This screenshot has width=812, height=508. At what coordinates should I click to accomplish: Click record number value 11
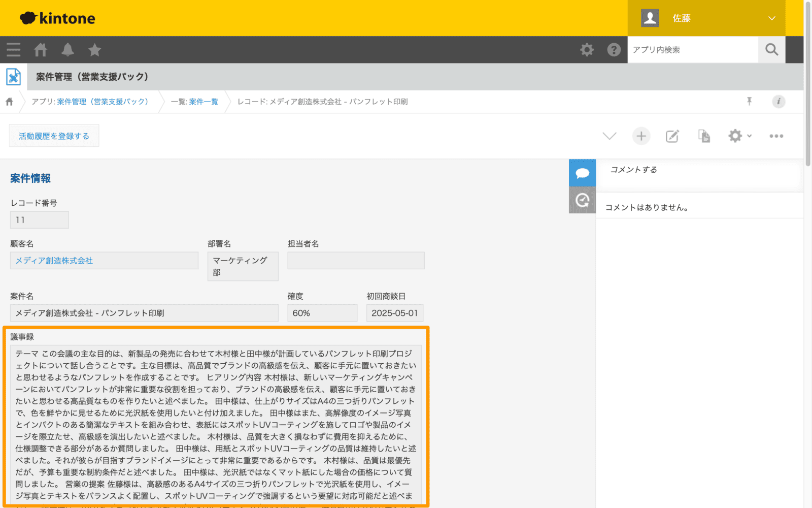[x=39, y=220]
